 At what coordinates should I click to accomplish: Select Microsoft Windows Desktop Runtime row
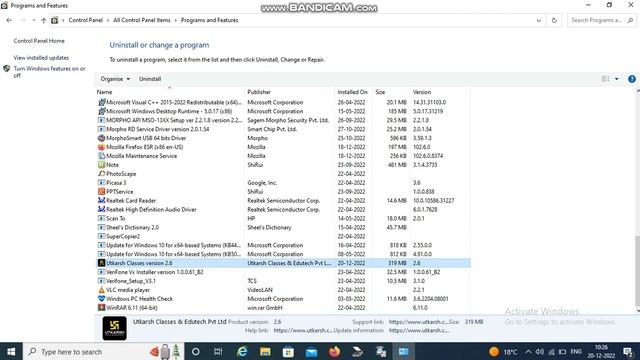pos(283,111)
